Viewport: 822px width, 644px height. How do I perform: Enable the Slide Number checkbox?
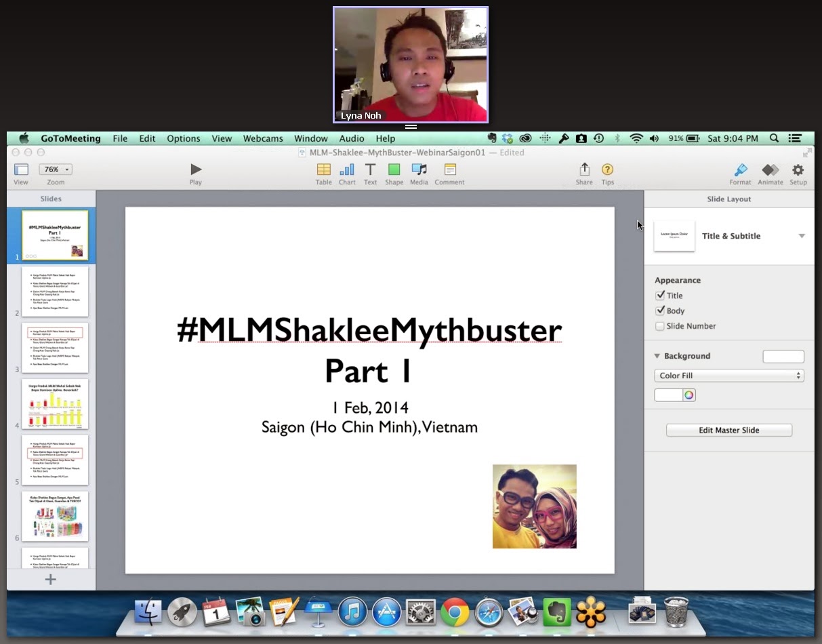click(x=660, y=326)
